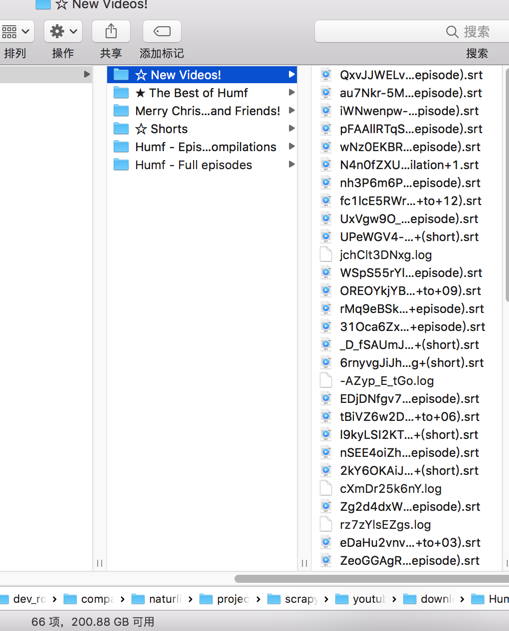The width and height of the screenshot is (509, 631).
Task: Select file Zg2d4dxW...episode).srt
Action: [406, 507]
